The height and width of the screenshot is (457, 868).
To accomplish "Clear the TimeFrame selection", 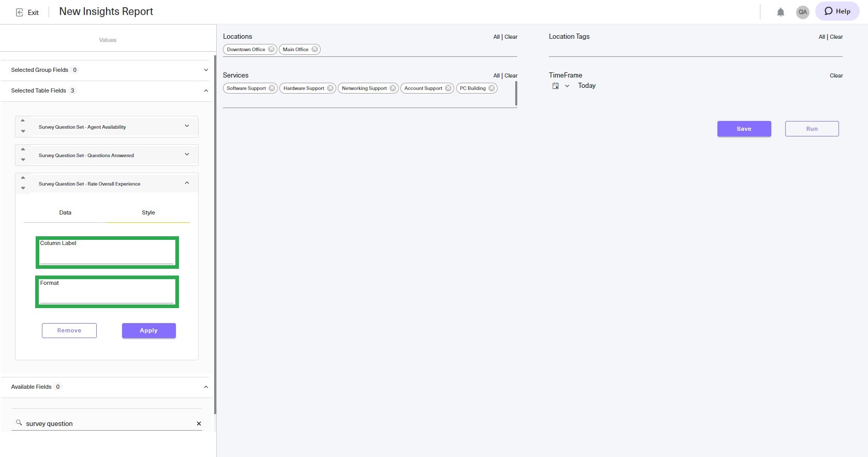I will click(836, 75).
